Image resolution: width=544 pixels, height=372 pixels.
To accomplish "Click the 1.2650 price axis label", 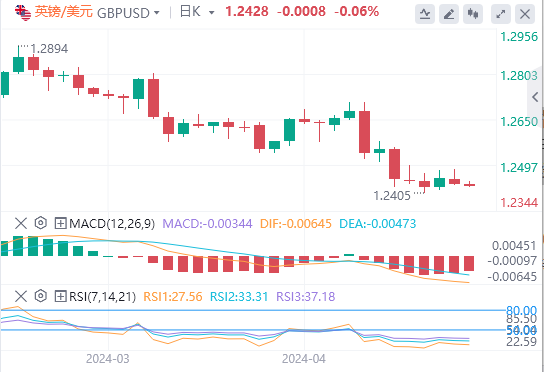I will (x=519, y=122).
